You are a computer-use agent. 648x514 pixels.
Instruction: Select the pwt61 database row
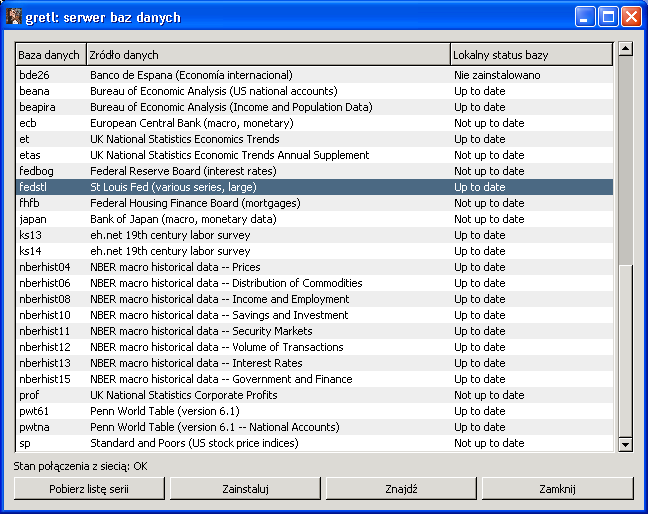click(x=314, y=411)
